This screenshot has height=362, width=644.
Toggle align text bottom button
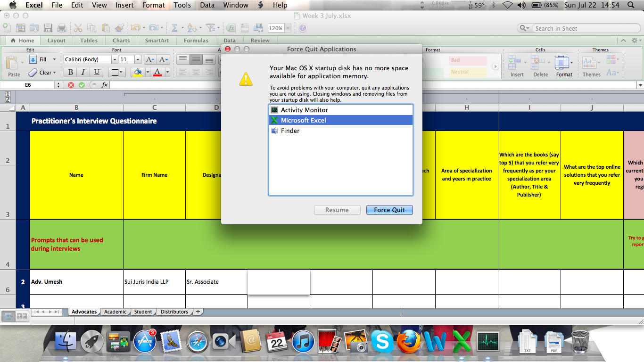pyautogui.click(x=209, y=59)
